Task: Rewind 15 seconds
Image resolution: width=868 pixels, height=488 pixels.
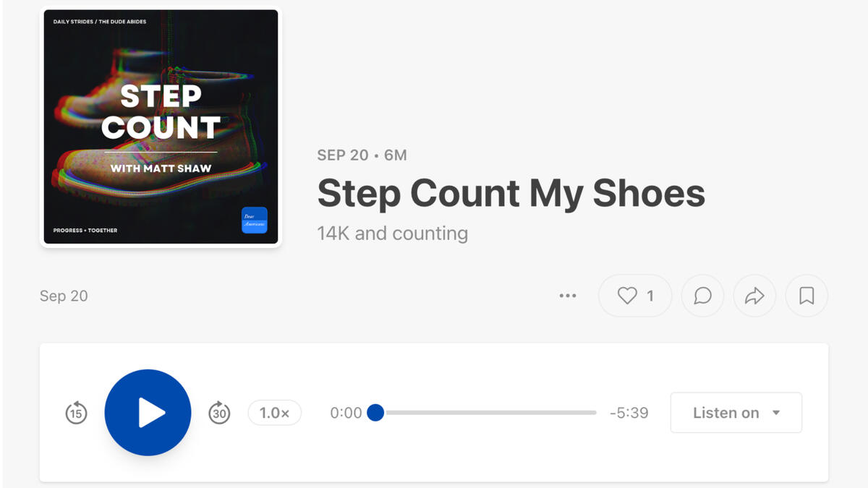Action: click(76, 413)
